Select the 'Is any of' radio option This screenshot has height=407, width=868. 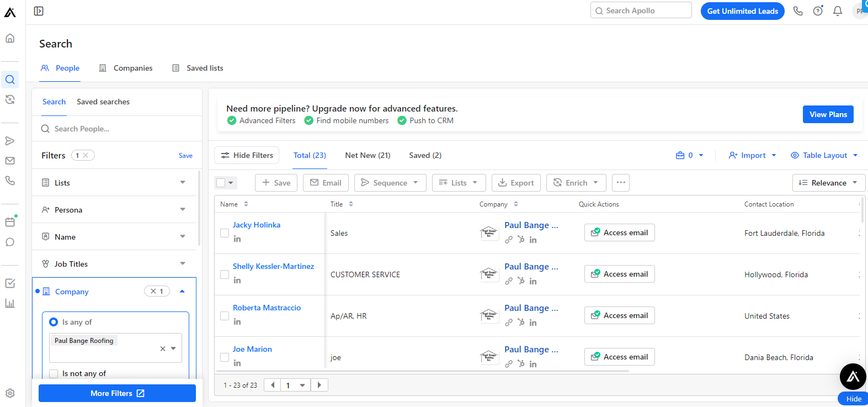(x=54, y=322)
